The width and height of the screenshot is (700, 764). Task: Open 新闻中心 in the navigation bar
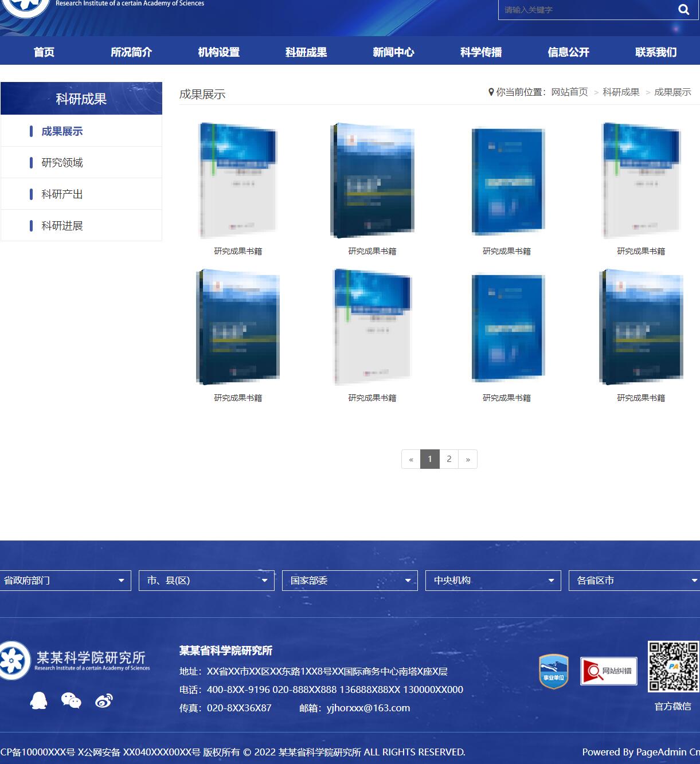[x=393, y=52]
